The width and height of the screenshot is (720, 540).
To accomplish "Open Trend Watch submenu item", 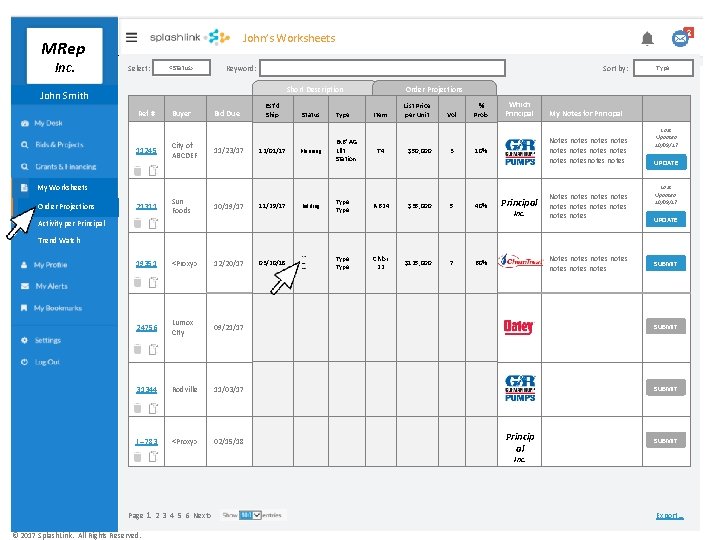I will point(59,240).
